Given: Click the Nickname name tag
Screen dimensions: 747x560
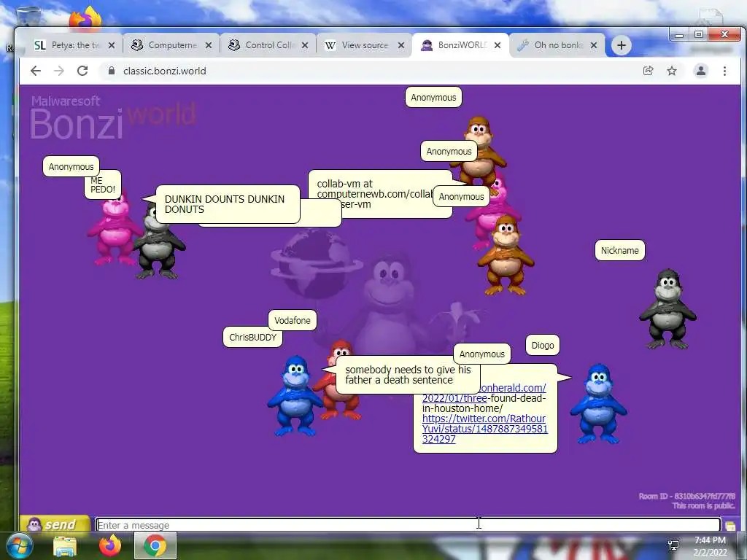Looking at the screenshot, I should [619, 251].
